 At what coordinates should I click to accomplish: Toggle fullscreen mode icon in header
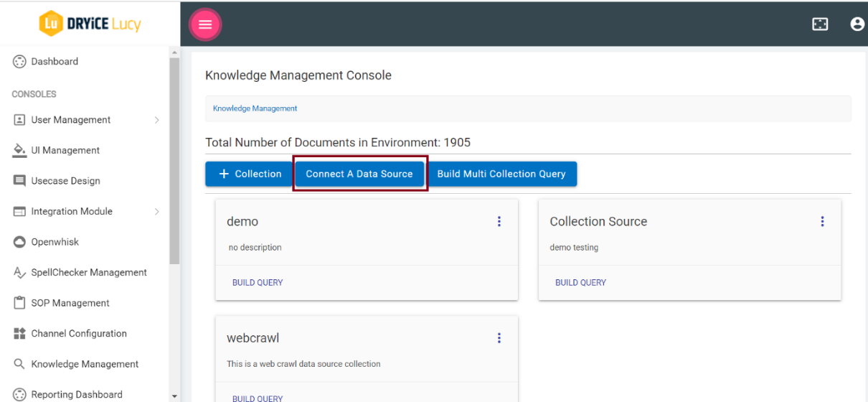tap(820, 24)
